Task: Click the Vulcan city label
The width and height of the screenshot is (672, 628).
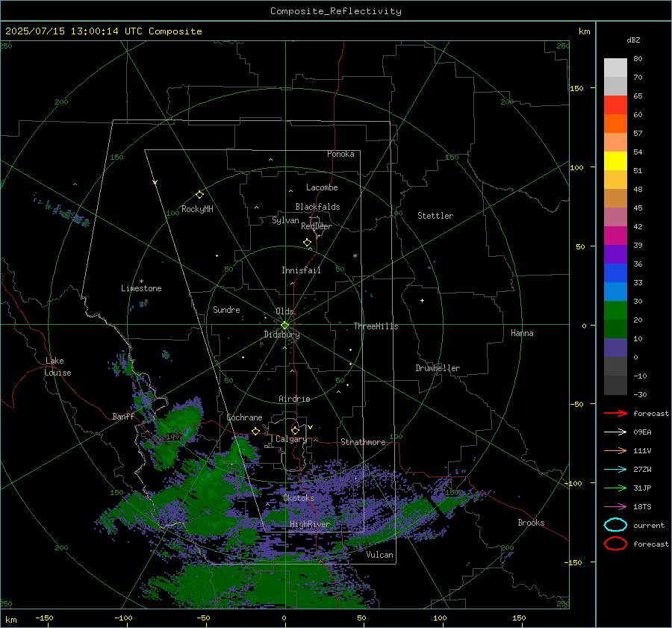Action: click(x=379, y=555)
